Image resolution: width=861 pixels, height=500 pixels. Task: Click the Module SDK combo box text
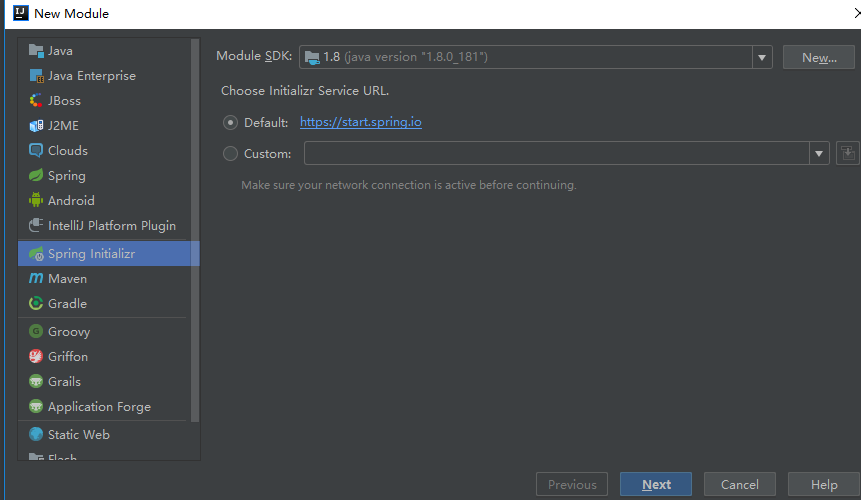coord(405,57)
